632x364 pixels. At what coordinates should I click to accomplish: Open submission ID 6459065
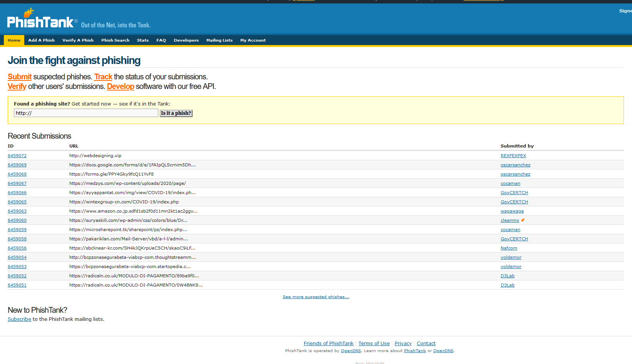17,202
